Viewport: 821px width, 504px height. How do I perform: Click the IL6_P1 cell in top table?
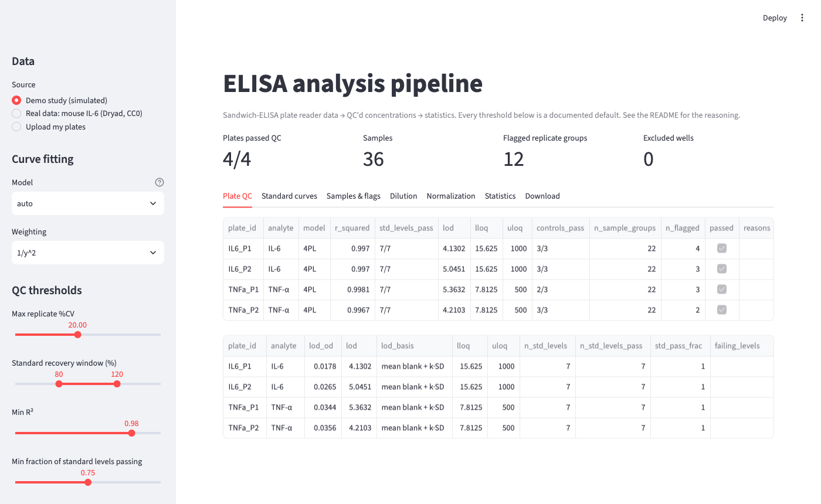pyautogui.click(x=243, y=248)
